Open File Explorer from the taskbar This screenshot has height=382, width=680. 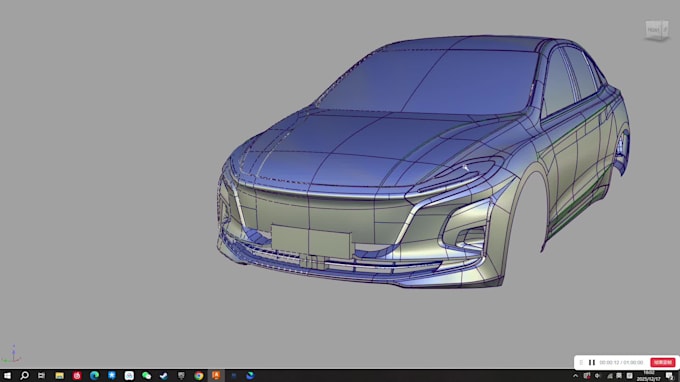coord(59,375)
